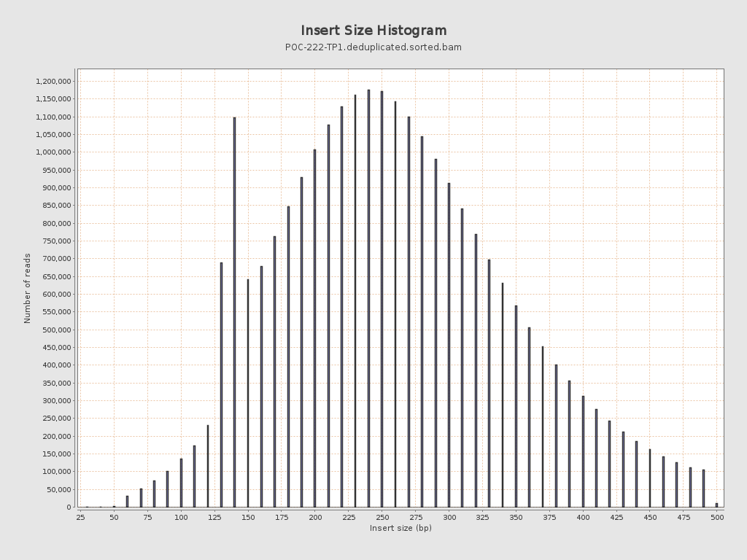Click the Insert Size Histogram title
Viewport: 747px width, 560px height.
[373, 31]
